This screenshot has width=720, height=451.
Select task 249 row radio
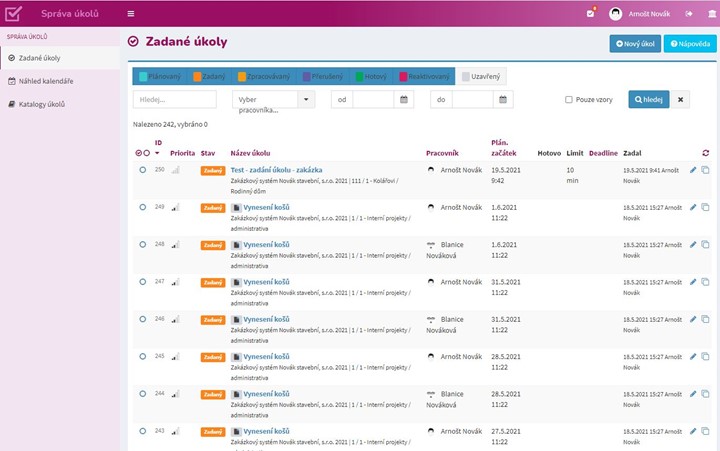click(x=143, y=207)
